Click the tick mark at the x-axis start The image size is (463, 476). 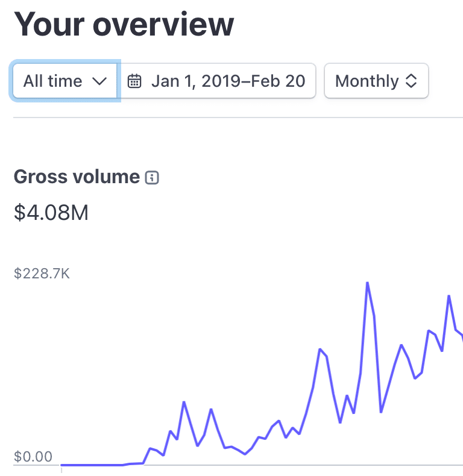[61, 468]
